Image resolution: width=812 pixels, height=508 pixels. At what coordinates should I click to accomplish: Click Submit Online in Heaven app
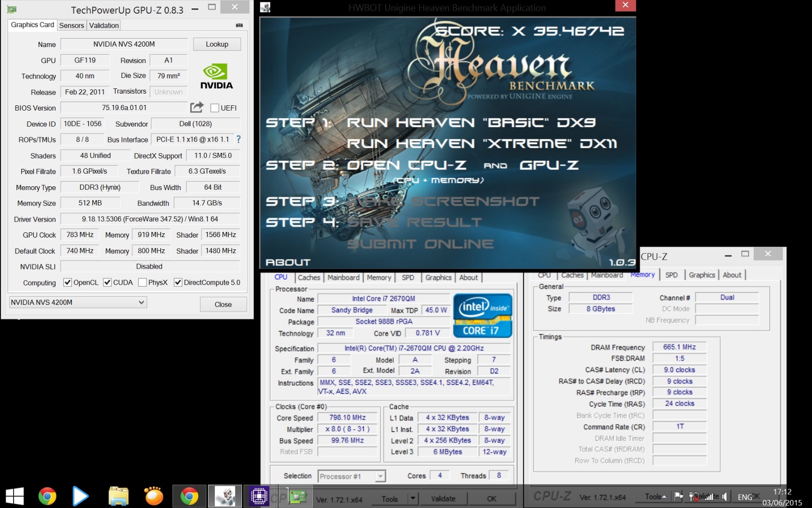click(x=420, y=244)
